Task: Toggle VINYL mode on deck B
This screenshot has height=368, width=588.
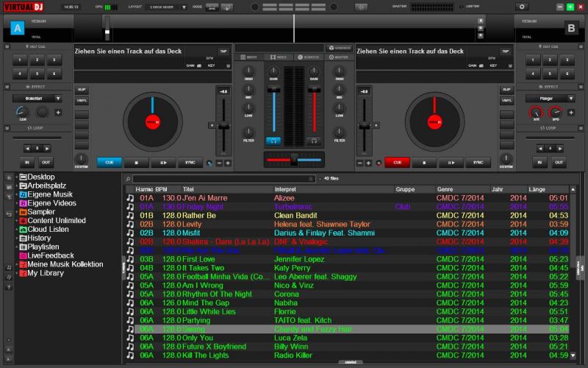Action: 506,99
